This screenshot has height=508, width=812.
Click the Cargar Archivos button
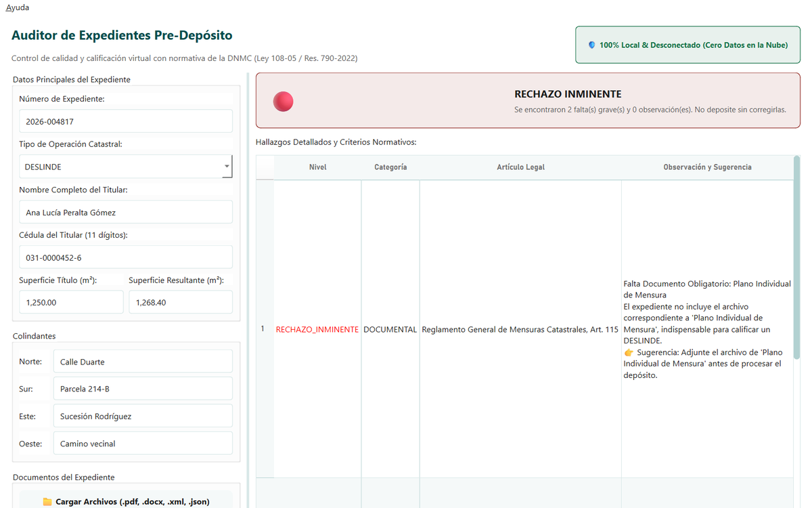[126, 501]
